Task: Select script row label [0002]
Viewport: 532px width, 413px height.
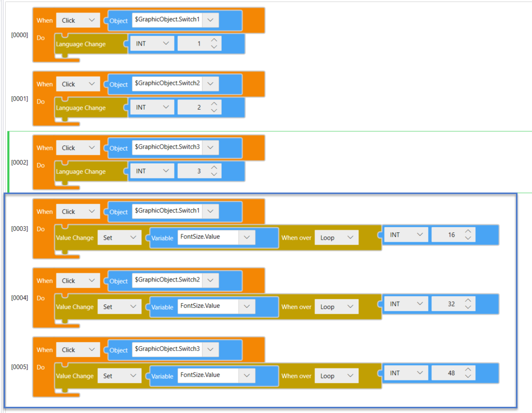Action: [20, 163]
